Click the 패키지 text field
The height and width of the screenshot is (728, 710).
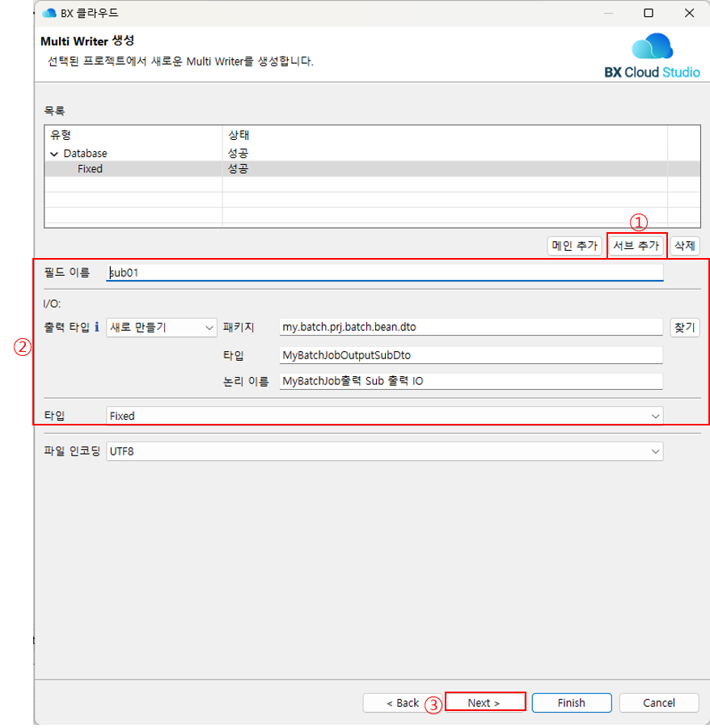[x=470, y=327]
